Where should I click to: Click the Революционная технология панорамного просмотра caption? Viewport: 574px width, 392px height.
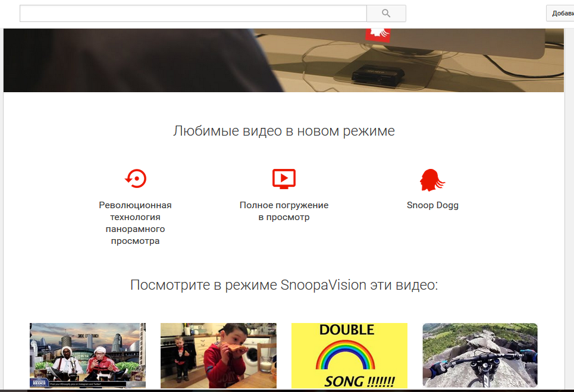click(x=135, y=223)
